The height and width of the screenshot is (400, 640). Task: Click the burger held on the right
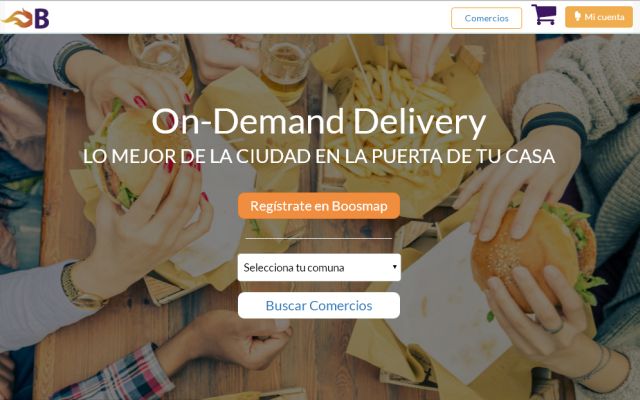click(535, 255)
